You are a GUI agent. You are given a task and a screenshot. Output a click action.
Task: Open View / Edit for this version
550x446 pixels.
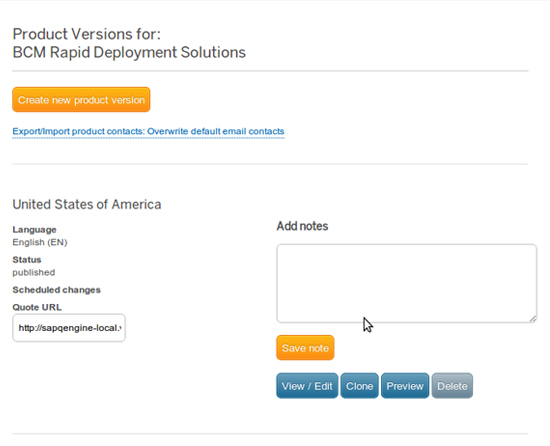pos(307,386)
